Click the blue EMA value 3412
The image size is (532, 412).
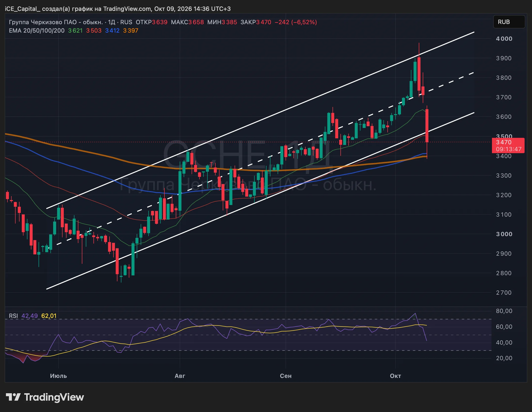[x=112, y=31]
